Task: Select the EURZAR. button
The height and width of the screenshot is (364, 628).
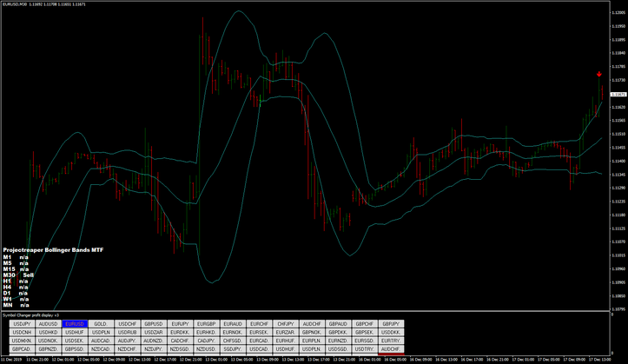Action: [x=286, y=333]
